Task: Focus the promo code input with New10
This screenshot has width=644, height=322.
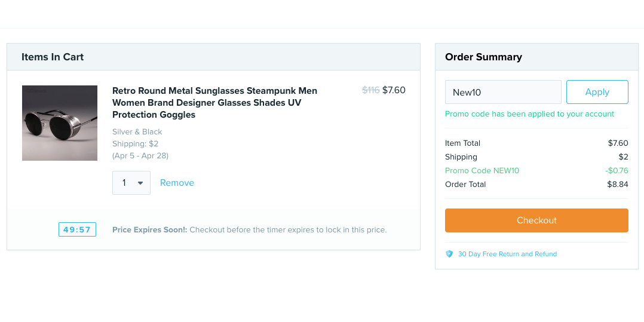Action: [x=503, y=92]
